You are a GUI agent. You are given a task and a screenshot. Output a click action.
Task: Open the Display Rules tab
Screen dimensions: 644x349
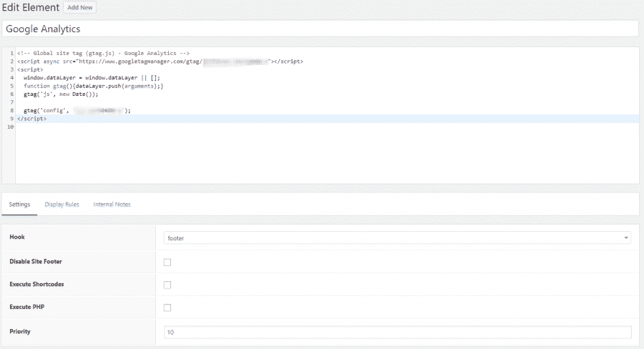pos(62,205)
